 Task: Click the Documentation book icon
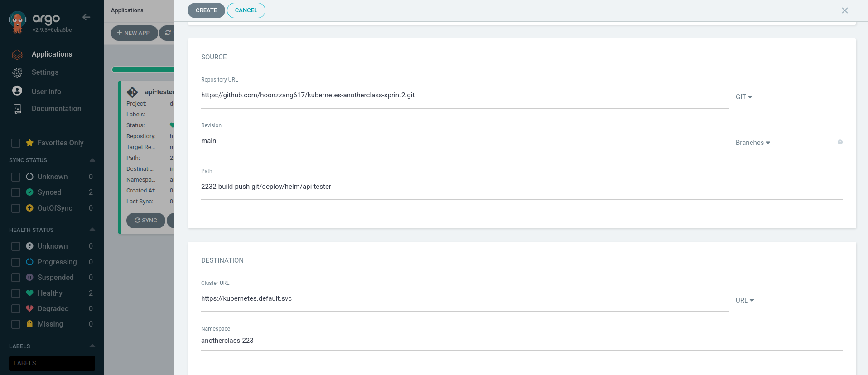(x=17, y=109)
